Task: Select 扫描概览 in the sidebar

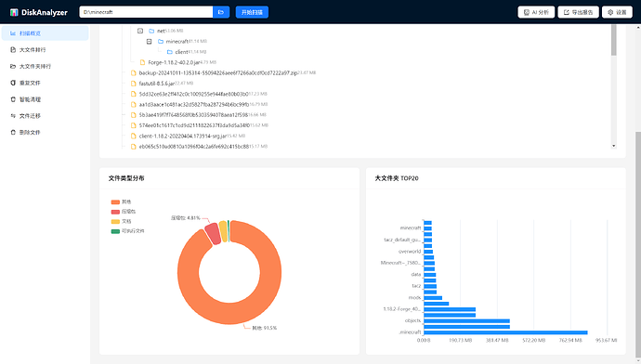Action: (x=45, y=33)
